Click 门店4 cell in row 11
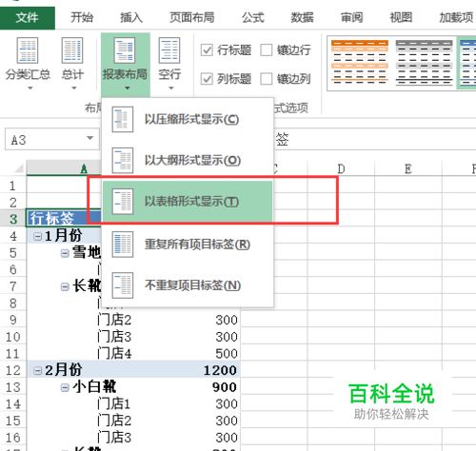476x451 pixels. coord(114,354)
